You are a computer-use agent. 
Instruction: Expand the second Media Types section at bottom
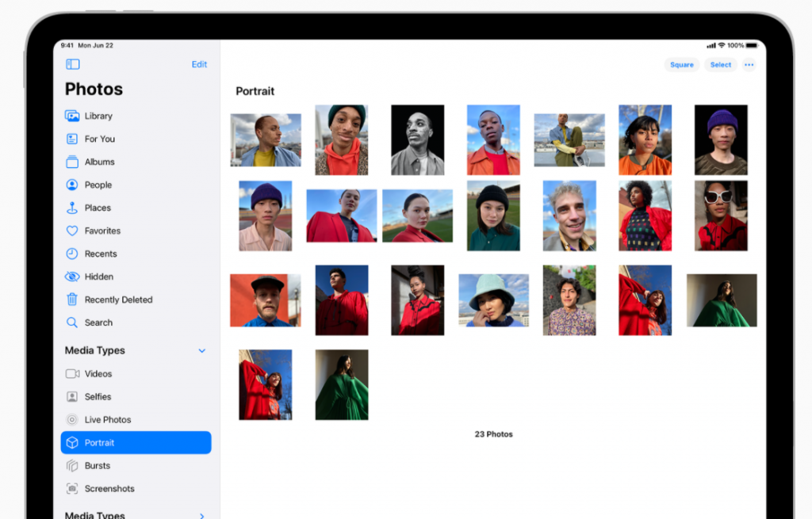[202, 515]
